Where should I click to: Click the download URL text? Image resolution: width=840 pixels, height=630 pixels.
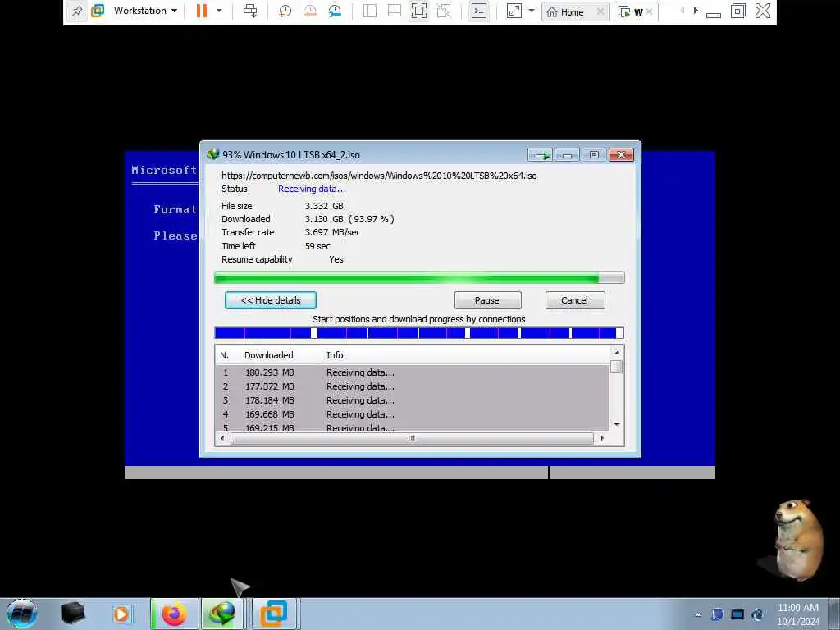[379, 176]
